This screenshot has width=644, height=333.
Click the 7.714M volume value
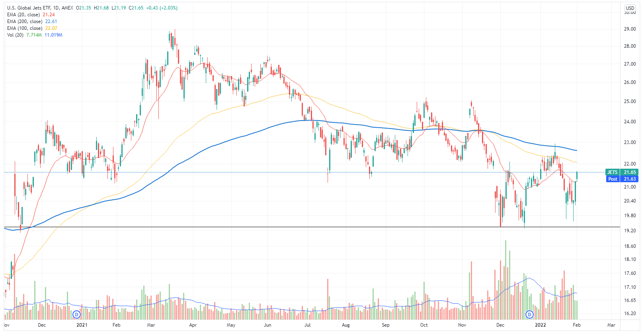[x=34, y=35]
